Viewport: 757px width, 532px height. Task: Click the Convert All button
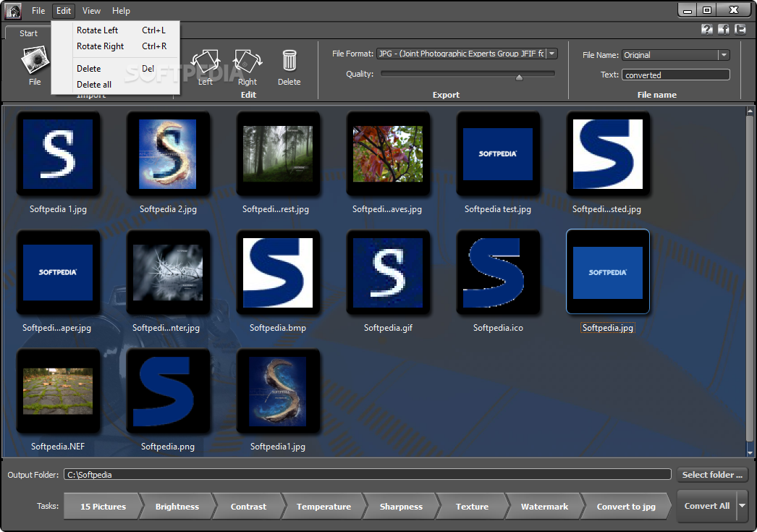(707, 505)
